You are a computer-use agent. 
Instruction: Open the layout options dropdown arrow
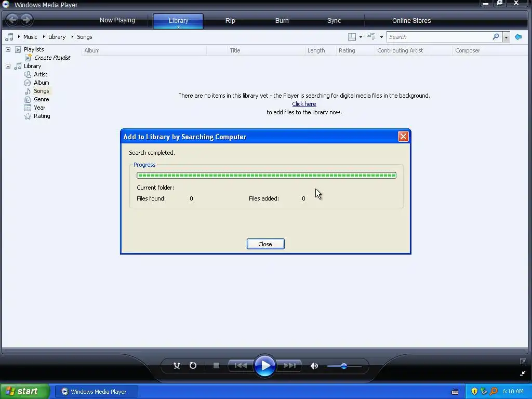(361, 37)
